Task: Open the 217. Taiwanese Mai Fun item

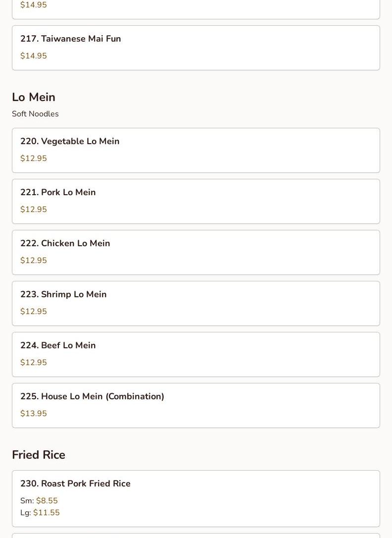Action: [196, 48]
